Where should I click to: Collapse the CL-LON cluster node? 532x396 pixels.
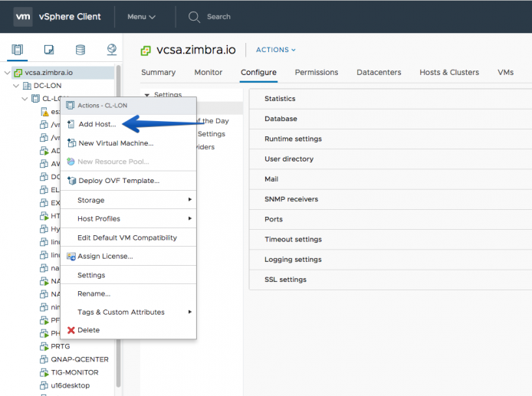(25, 99)
